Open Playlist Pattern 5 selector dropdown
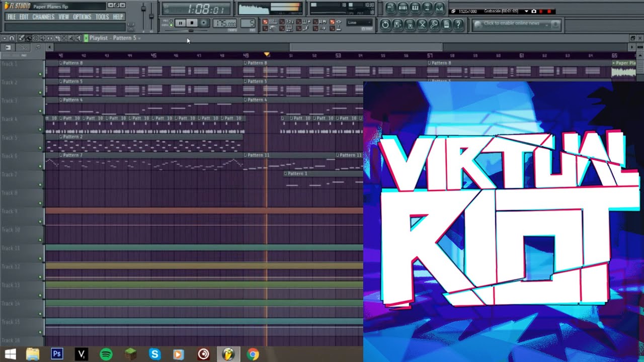This screenshot has height=362, width=644. [x=139, y=38]
